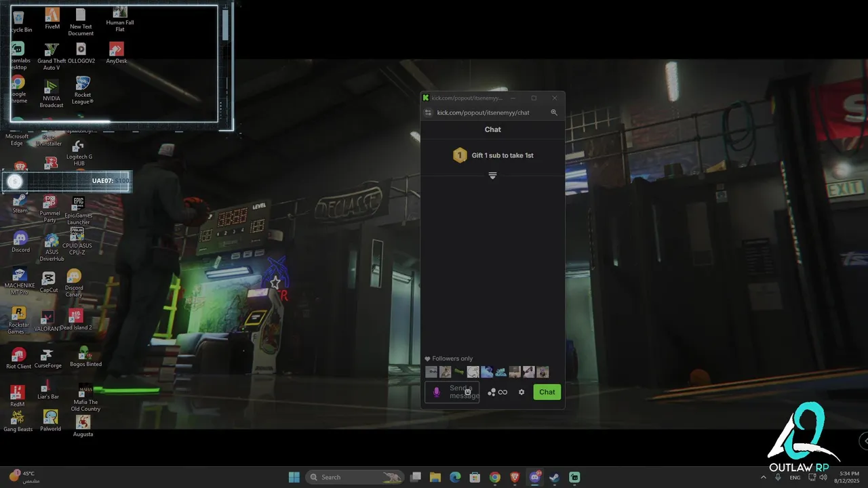
Task: Launch Human Fall Flat from the desktop
Action: [x=120, y=19]
